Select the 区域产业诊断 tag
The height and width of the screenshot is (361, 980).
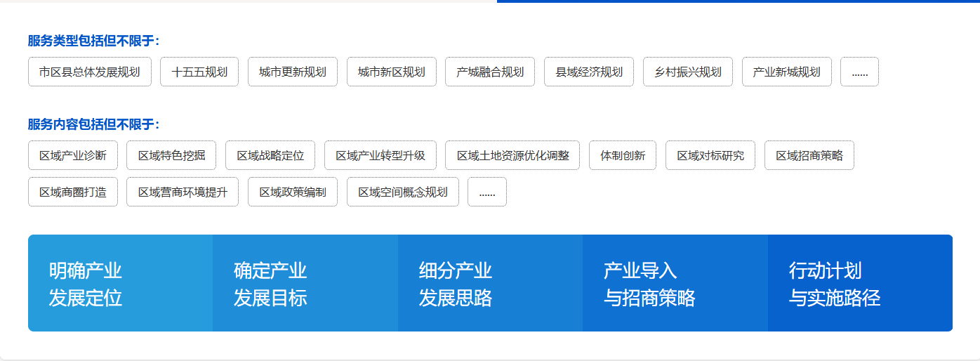73,155
